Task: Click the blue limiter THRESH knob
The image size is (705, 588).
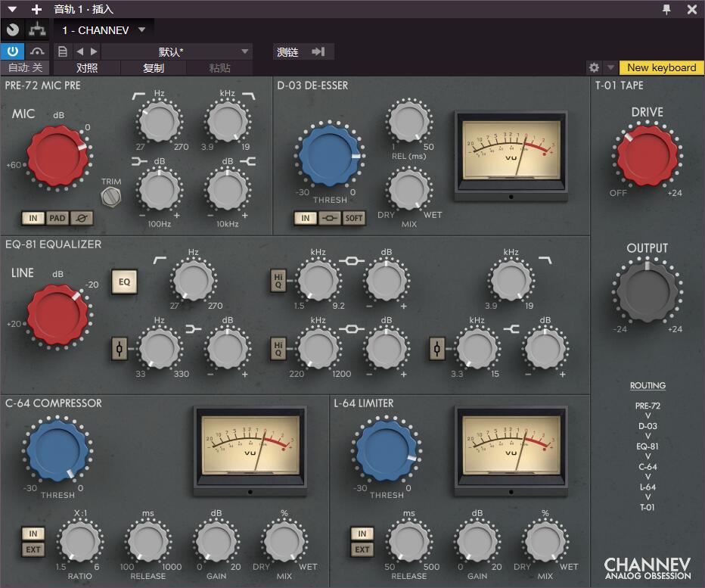Action: (x=387, y=450)
